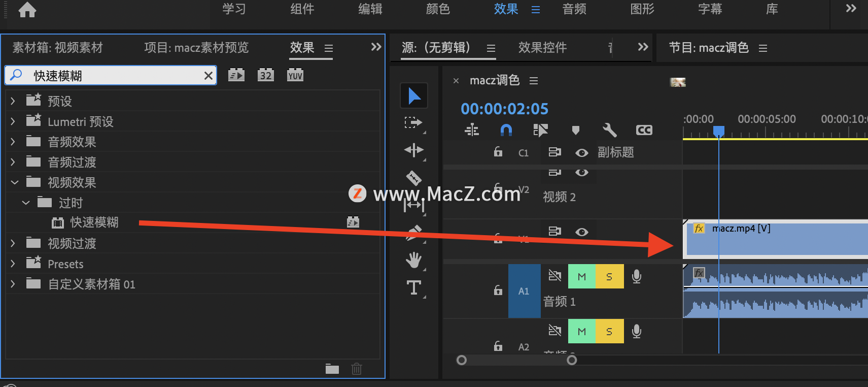
Task: Filter by 32-bit color effects
Action: 266,75
